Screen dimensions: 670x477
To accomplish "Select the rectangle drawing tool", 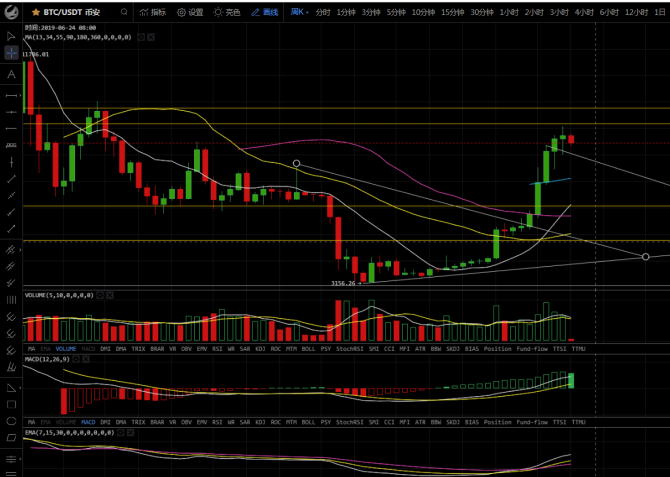I will [x=11, y=404].
